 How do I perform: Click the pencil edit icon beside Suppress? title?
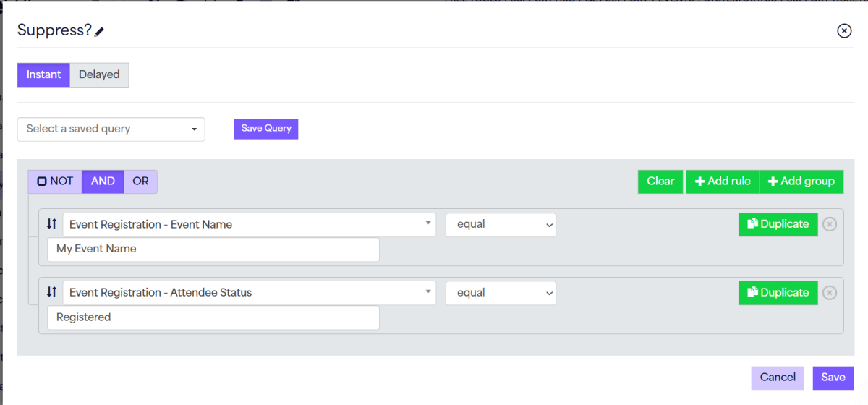pos(100,32)
